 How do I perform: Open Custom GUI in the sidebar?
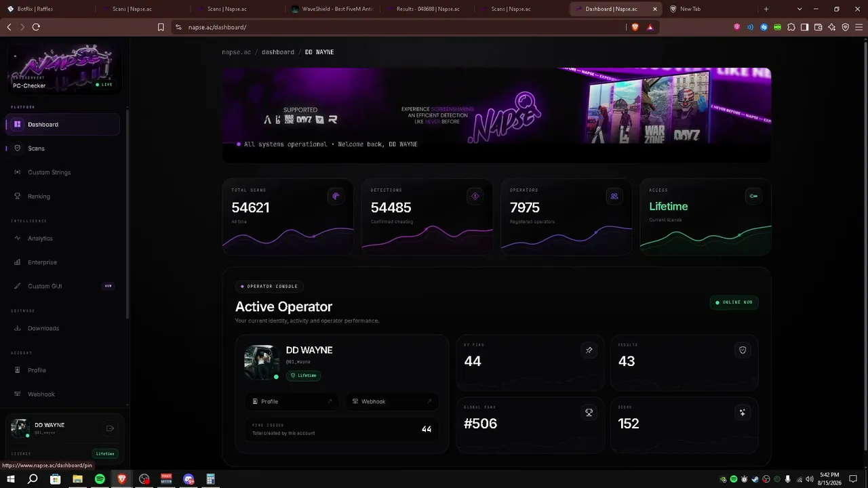62,286
